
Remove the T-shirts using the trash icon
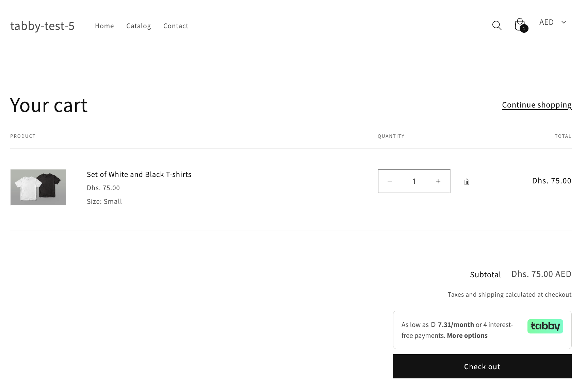(467, 181)
